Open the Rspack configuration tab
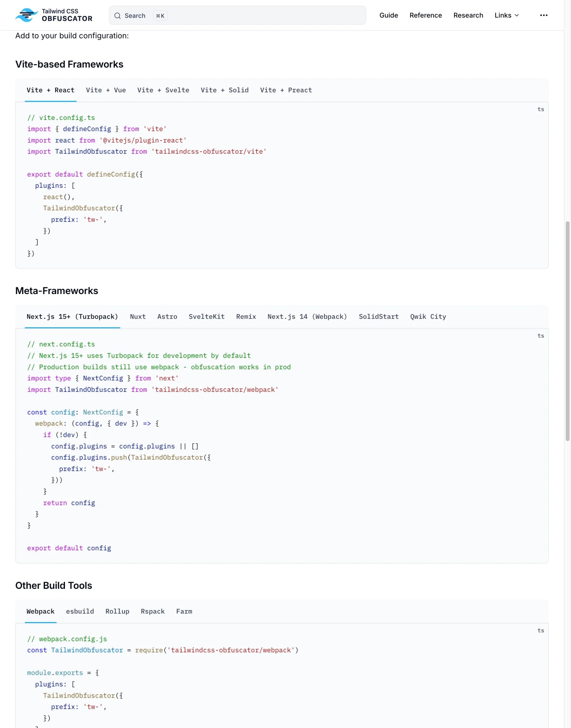Screen dimensions: 571x728 coord(152,611)
